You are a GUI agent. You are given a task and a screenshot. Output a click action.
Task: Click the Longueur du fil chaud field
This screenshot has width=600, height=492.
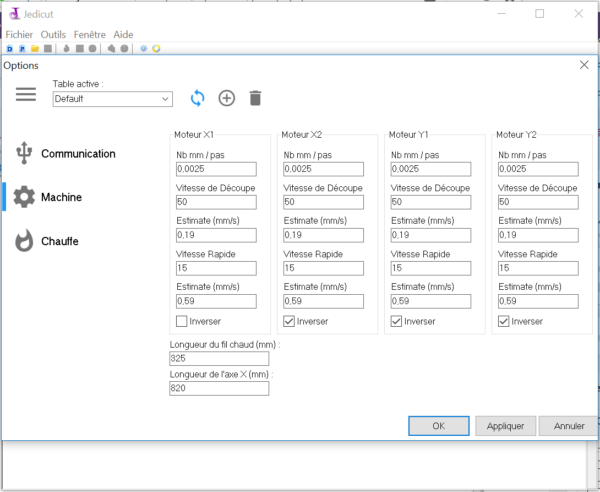click(x=219, y=358)
